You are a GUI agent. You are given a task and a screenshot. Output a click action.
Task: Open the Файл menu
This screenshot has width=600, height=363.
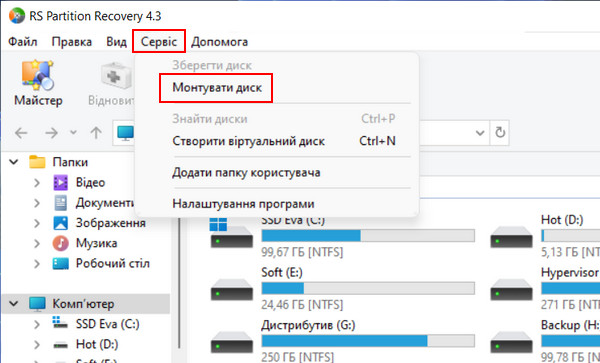pos(23,41)
